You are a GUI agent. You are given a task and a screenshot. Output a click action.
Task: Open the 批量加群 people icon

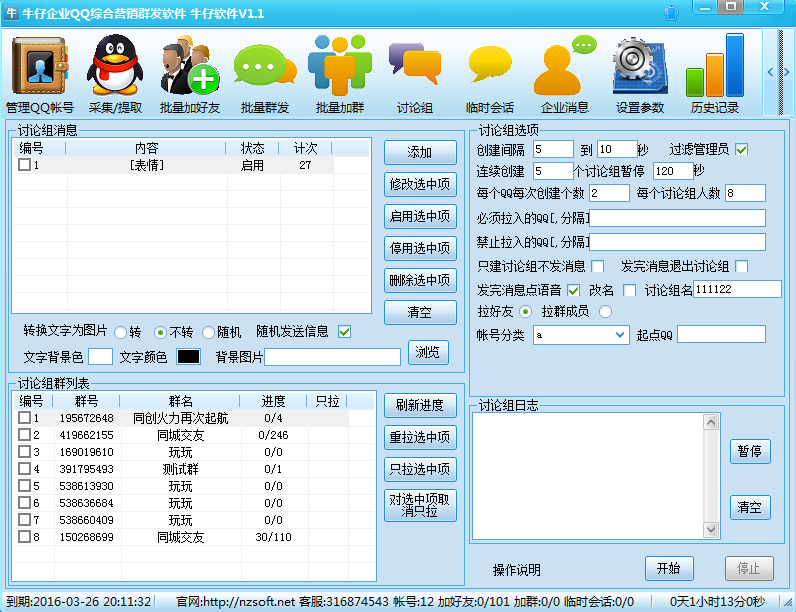click(340, 66)
